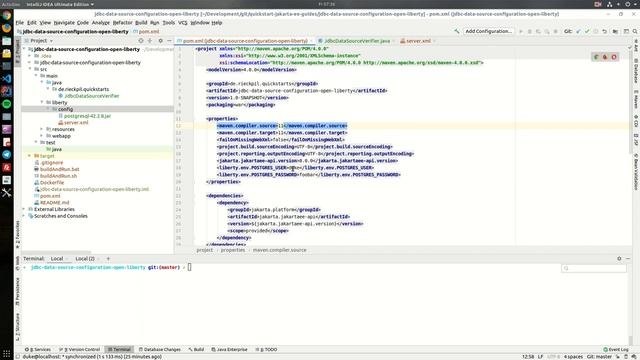
Task: Click the Chrome icon in editor overlay
Action: 596,57
